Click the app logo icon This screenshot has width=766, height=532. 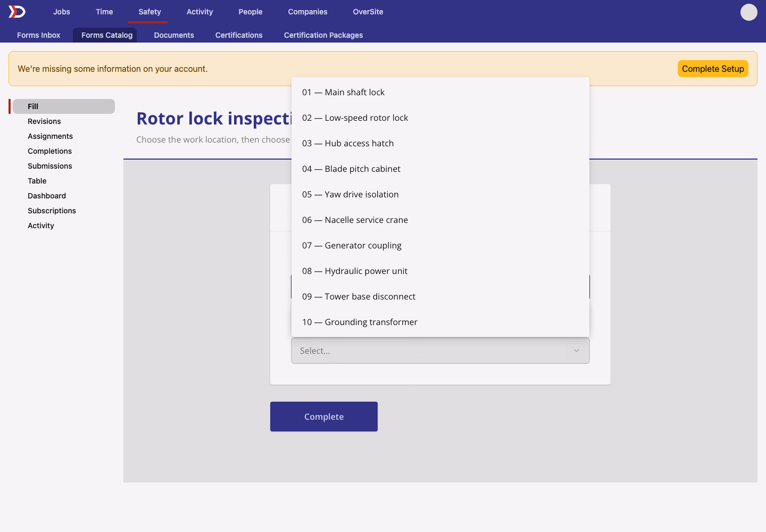(17, 12)
